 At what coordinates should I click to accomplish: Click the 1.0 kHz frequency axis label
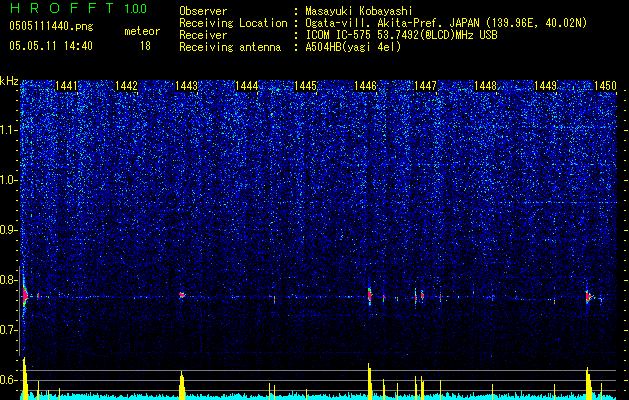(x=9, y=180)
